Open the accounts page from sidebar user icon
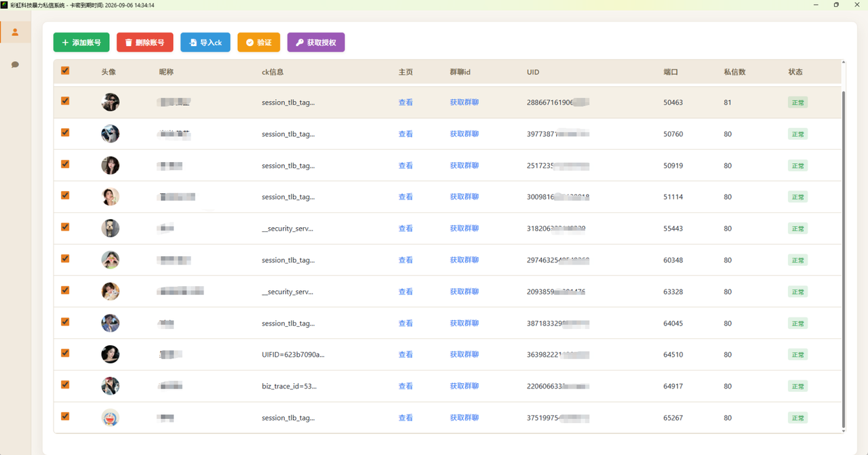 click(x=15, y=32)
